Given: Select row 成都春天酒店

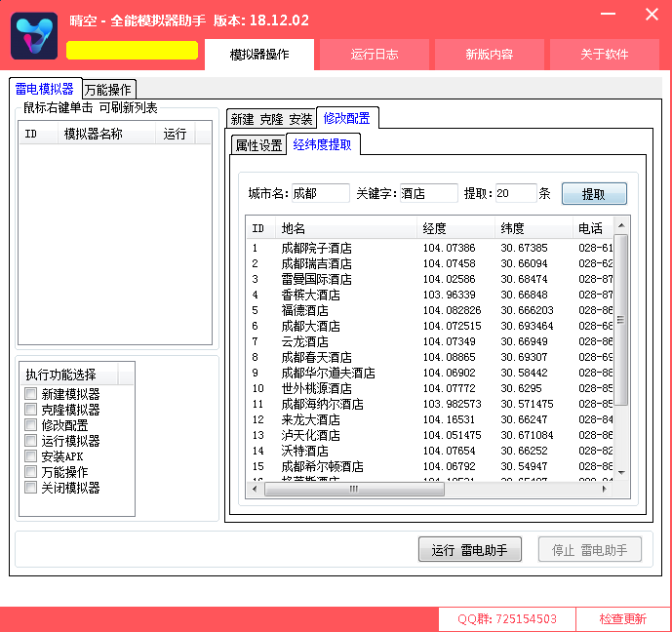Looking at the screenshot, I should pos(430,357).
